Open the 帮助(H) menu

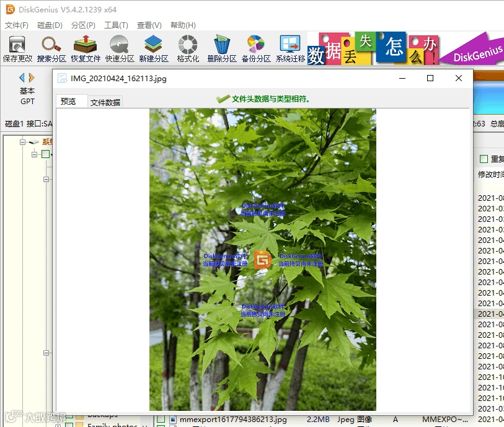coord(183,25)
